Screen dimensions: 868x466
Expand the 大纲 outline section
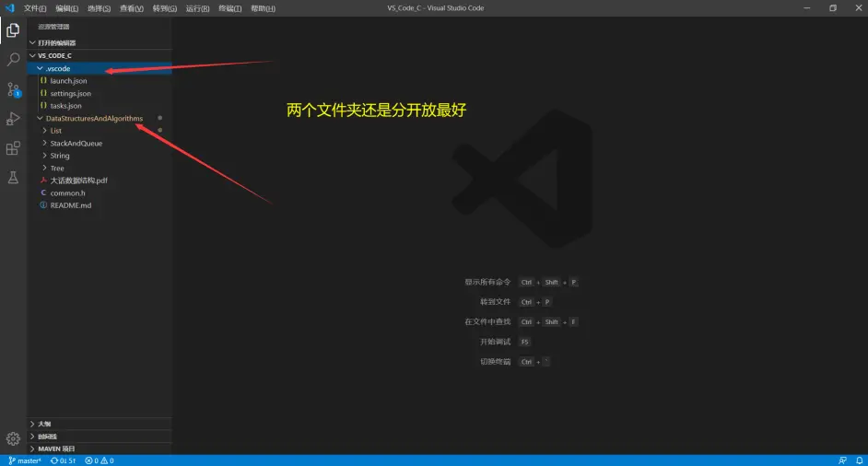tap(44, 424)
